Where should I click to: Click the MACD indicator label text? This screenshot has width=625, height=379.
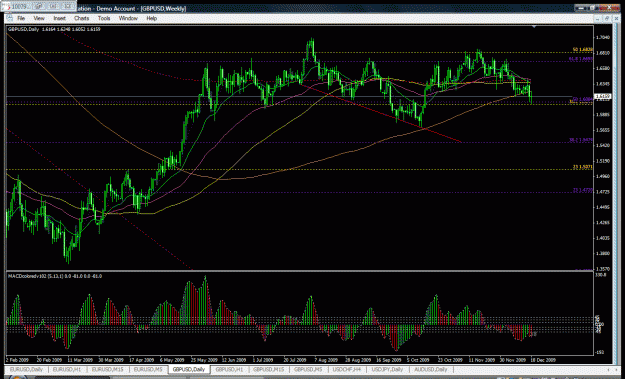pyautogui.click(x=55, y=276)
